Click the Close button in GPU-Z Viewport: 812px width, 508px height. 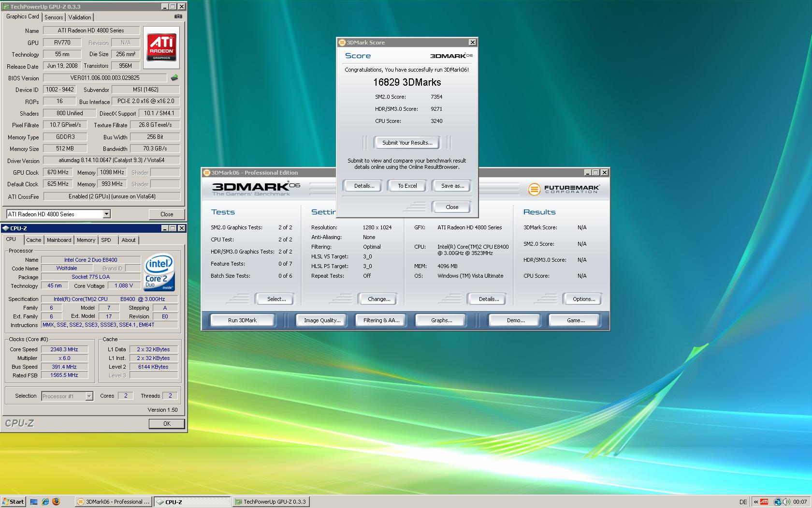(x=167, y=214)
